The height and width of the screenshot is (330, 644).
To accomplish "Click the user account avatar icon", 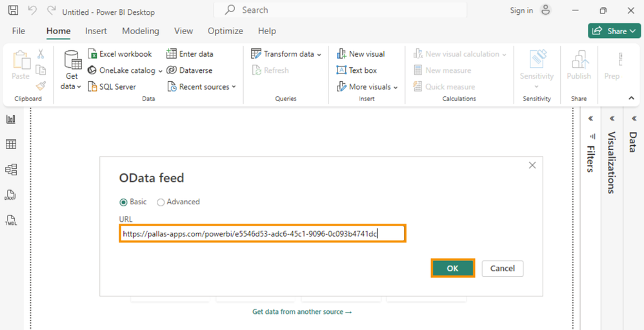I will point(545,10).
